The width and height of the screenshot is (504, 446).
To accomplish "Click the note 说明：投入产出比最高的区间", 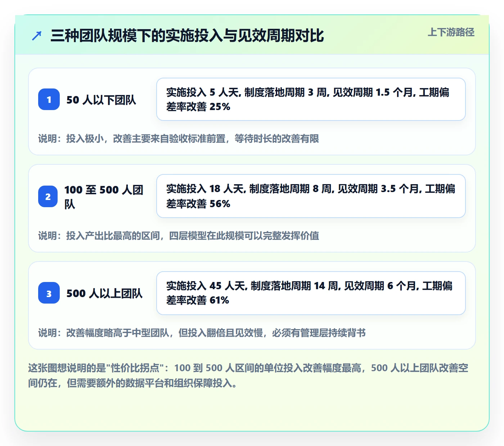I will pos(179,236).
